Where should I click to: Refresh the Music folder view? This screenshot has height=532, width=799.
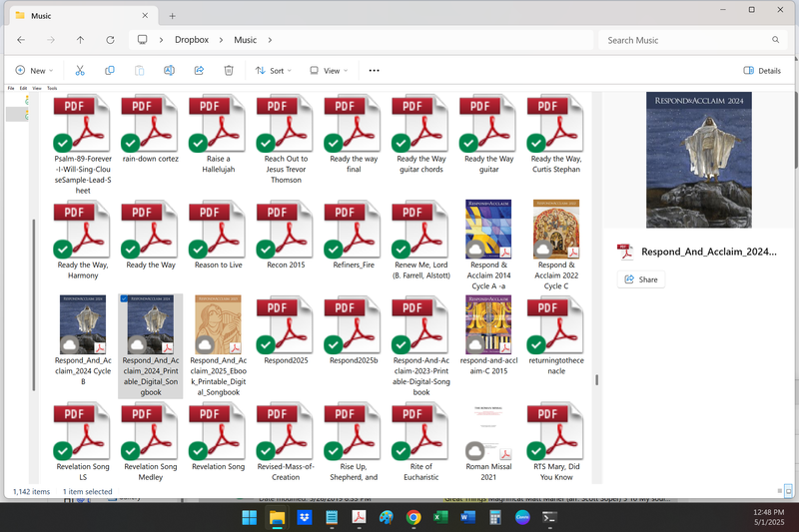coord(110,40)
